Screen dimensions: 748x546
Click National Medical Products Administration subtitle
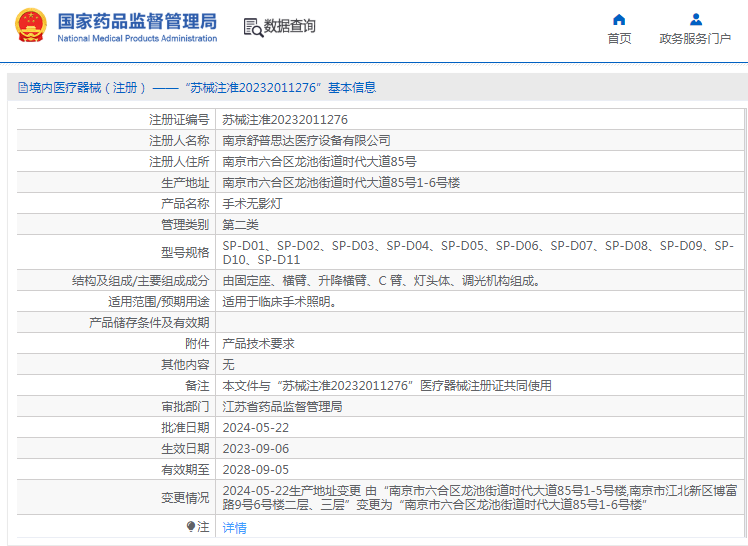coord(137,39)
